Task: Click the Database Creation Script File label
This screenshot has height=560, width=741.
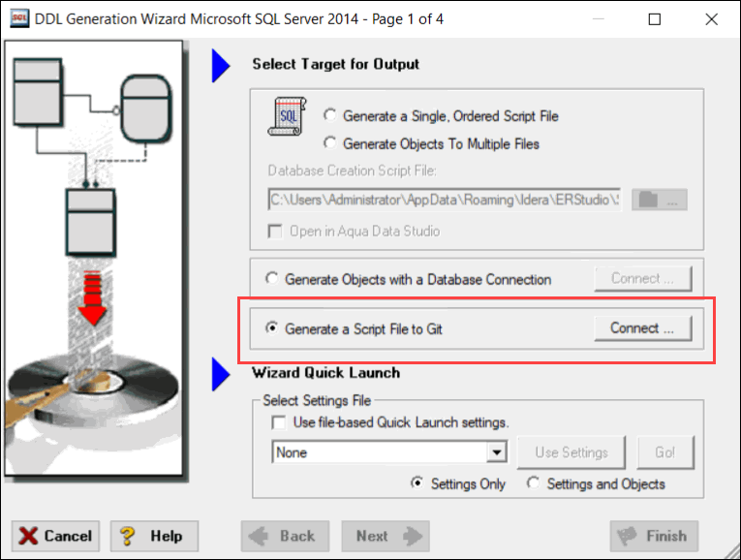Action: tap(352, 171)
